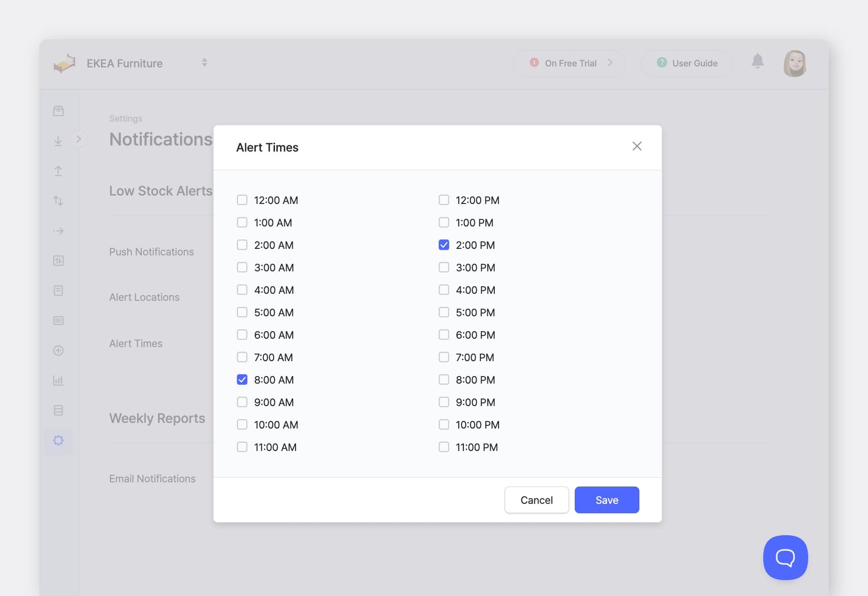Enable the 12:00 PM alert time

coord(444,200)
